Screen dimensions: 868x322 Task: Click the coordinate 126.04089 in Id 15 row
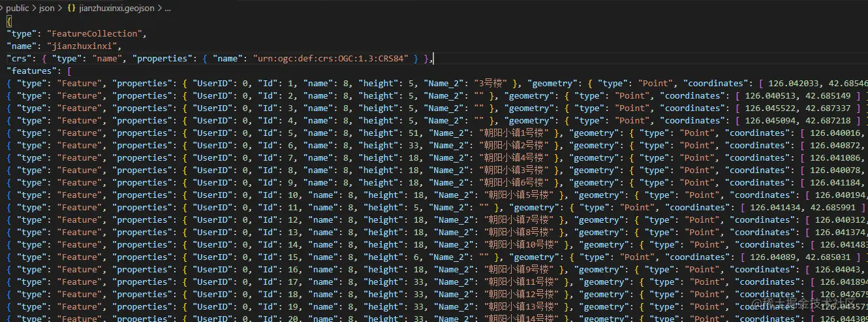[773, 257]
